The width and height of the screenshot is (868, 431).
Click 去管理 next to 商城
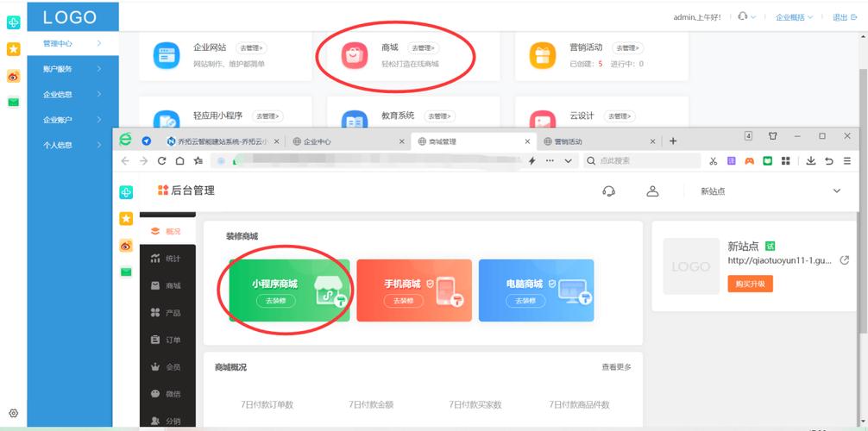424,48
